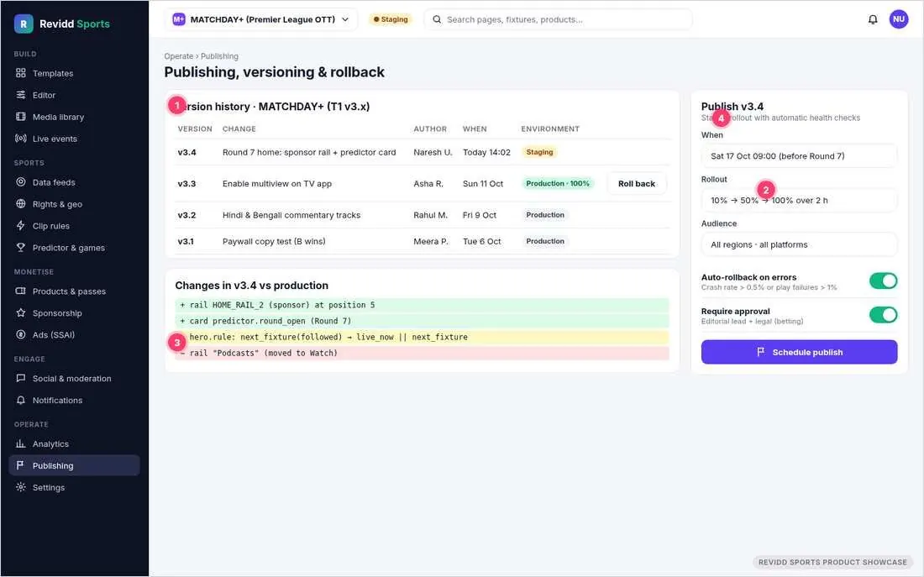Click the search magnifier icon
This screenshot has width=924, height=577.
tap(437, 19)
